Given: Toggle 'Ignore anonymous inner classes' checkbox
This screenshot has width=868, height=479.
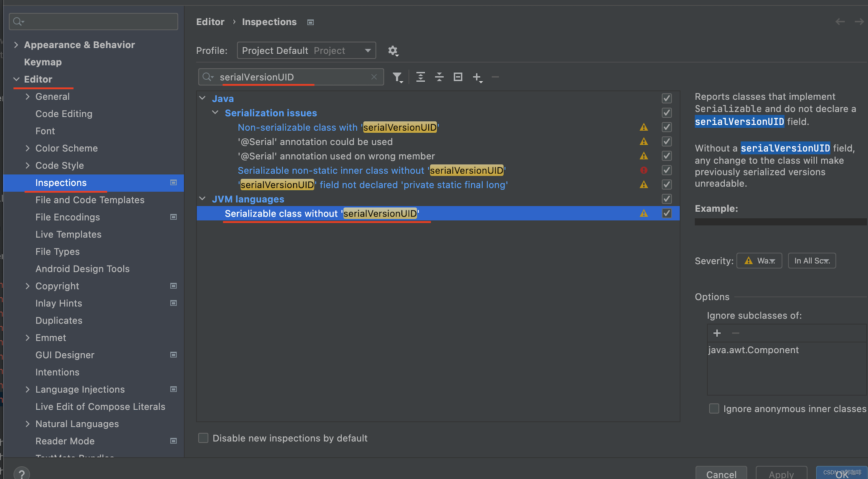Looking at the screenshot, I should click(714, 408).
